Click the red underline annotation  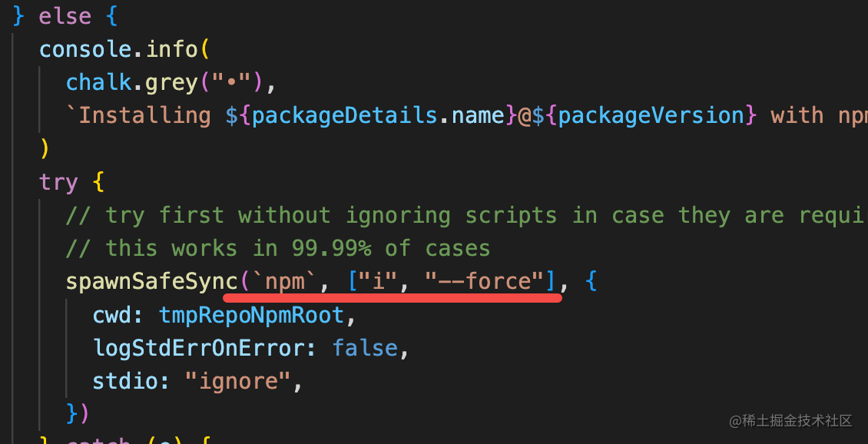pos(393,298)
